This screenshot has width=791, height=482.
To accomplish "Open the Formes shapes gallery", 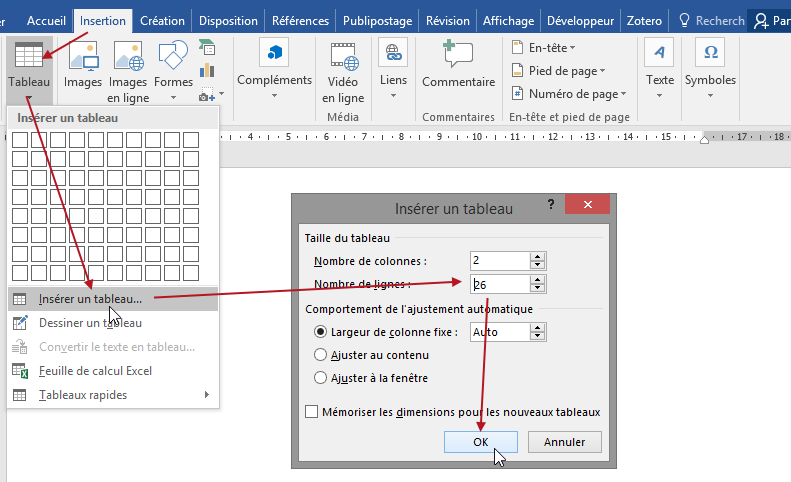I will tap(173, 56).
